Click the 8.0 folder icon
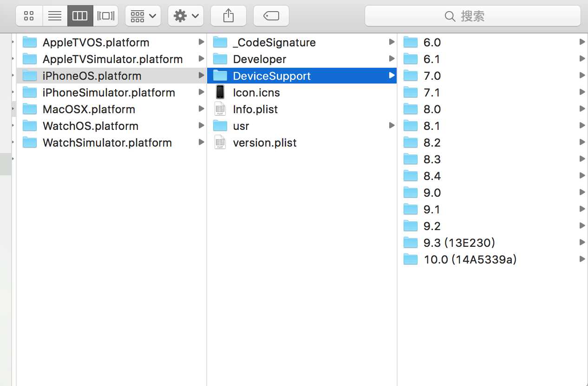Viewport: 588px width, 386px height. pyautogui.click(x=411, y=109)
